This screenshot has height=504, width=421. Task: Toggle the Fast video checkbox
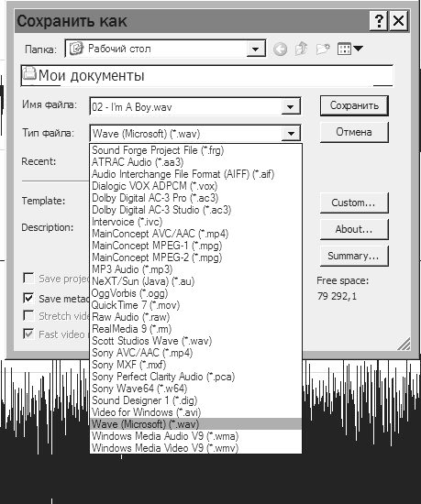click(x=28, y=334)
